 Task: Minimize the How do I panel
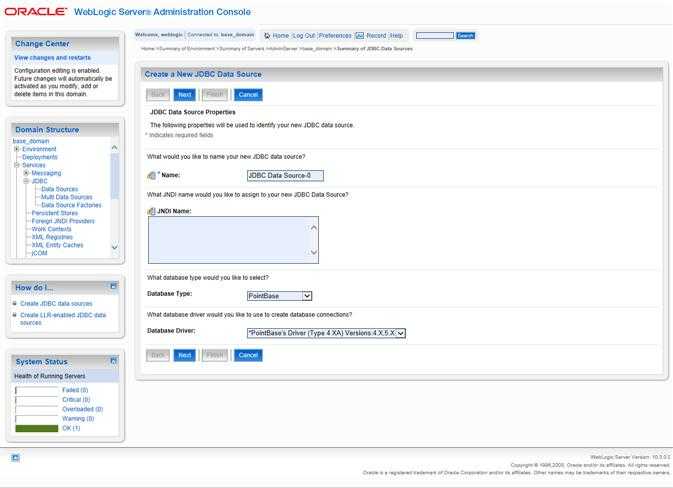pos(113,286)
